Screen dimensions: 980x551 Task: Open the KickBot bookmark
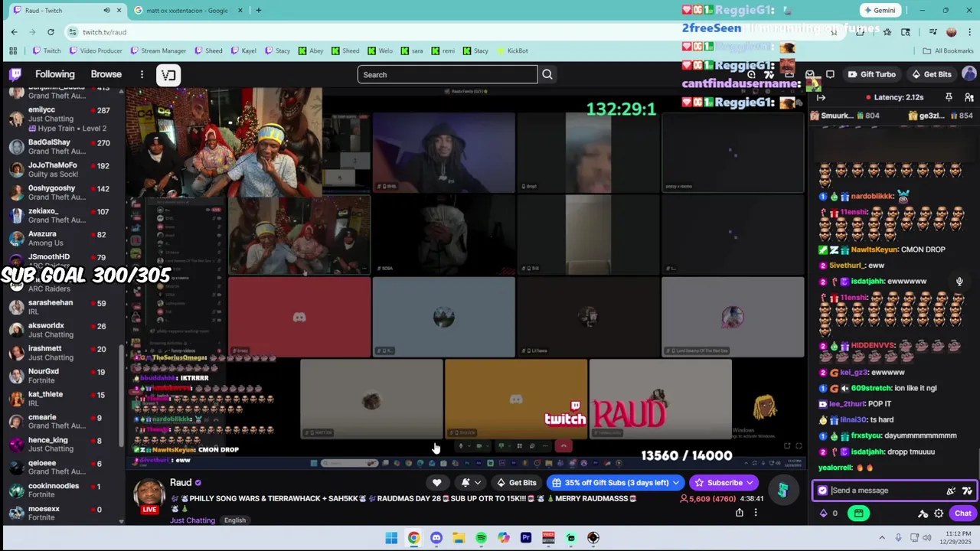512,51
